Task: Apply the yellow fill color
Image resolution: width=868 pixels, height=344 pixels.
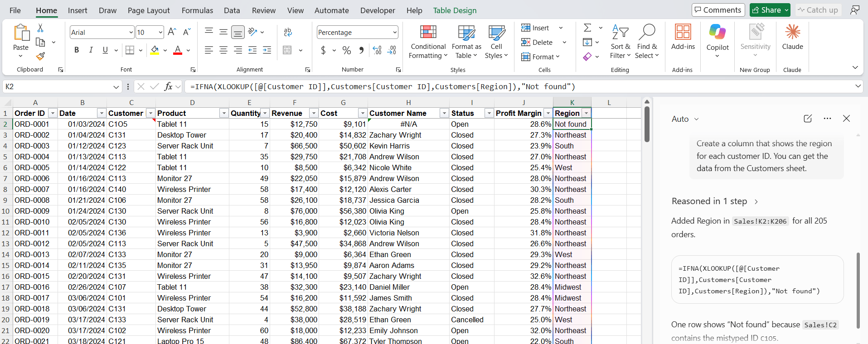Action: point(155,50)
